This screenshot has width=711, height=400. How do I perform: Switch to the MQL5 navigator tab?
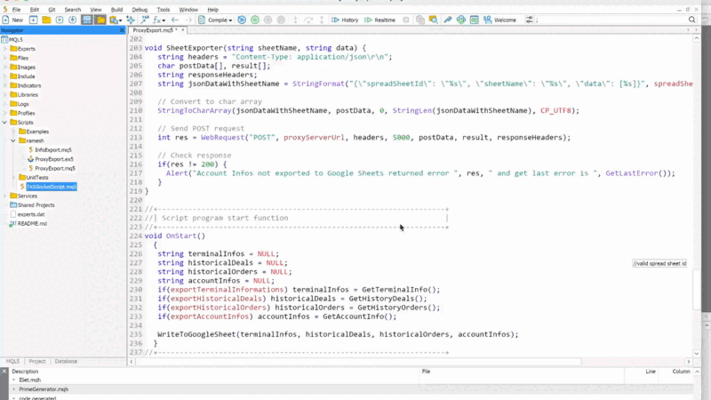tap(13, 361)
